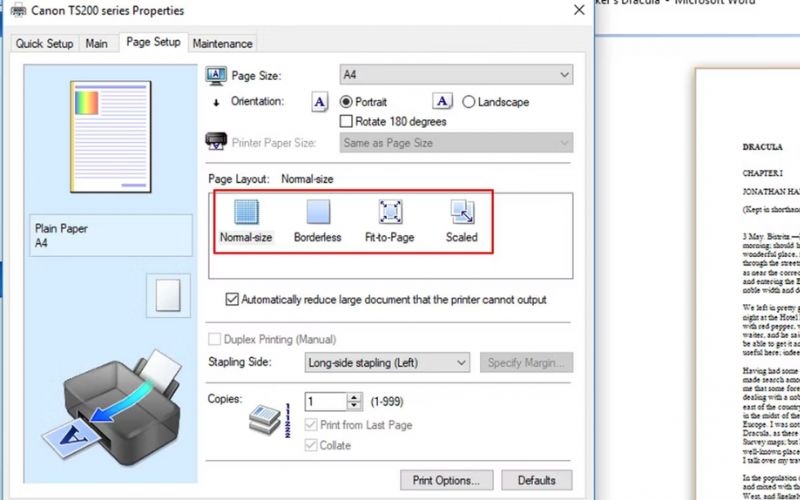Image resolution: width=800 pixels, height=500 pixels.
Task: Enable Rotate 180 degrees checkbox
Action: pos(346,121)
